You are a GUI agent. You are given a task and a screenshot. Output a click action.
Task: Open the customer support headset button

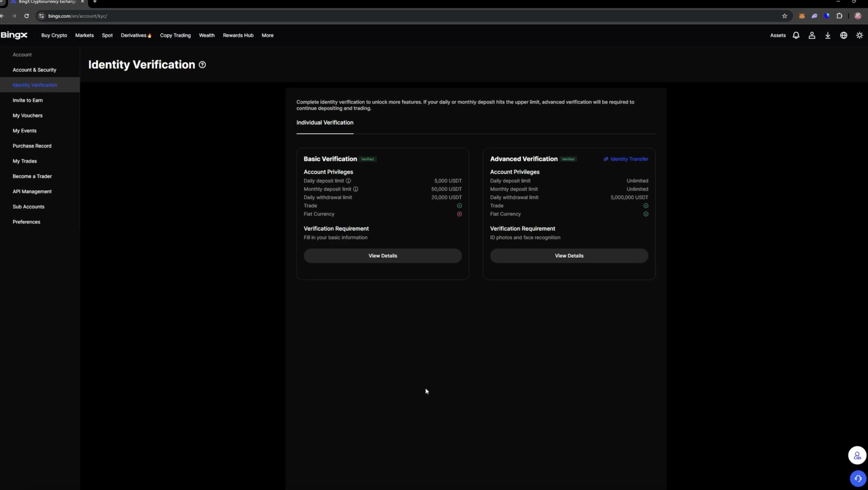[857, 479]
